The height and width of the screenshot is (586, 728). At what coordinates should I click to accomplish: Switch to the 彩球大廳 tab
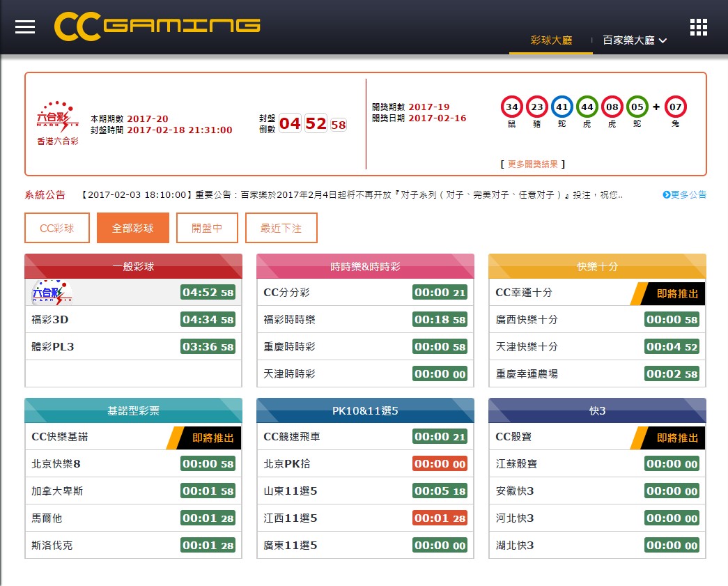coord(551,40)
